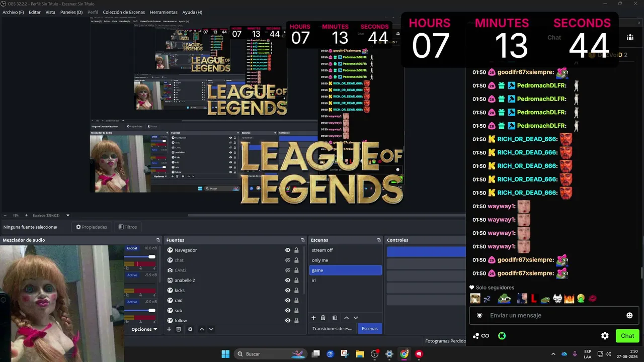Screen dimensions: 644x362
Task: Send message with green Chat button
Action: click(627, 336)
